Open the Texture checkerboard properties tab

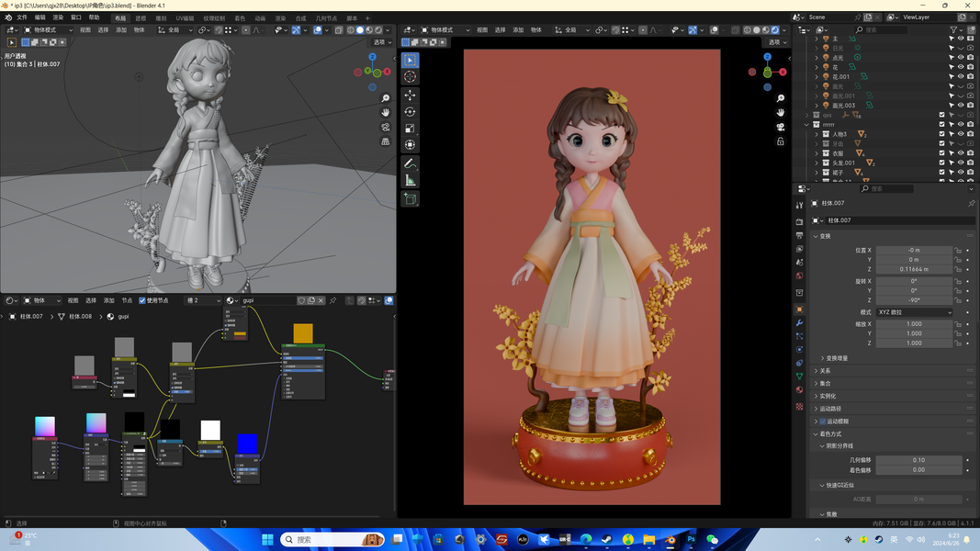coord(799,407)
